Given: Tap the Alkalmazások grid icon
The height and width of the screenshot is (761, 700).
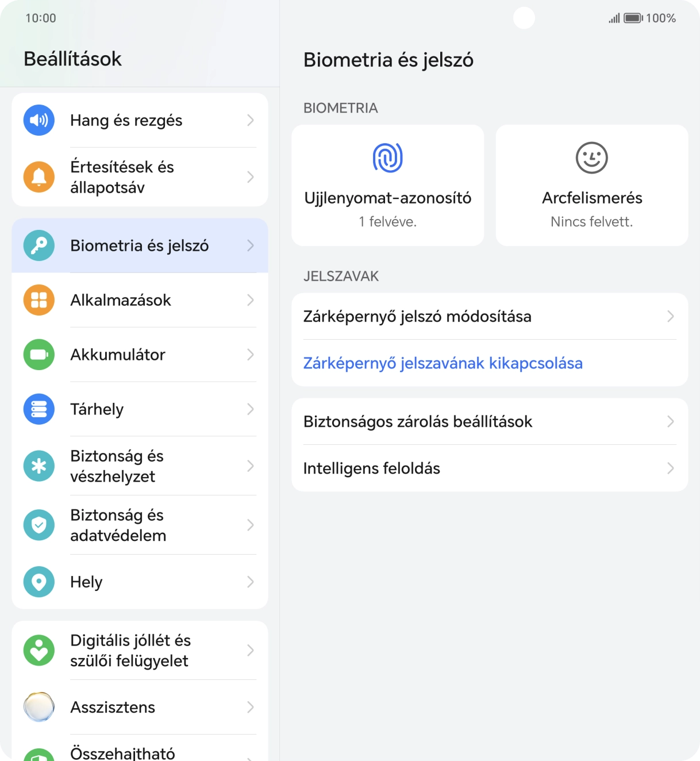Looking at the screenshot, I should point(39,300).
